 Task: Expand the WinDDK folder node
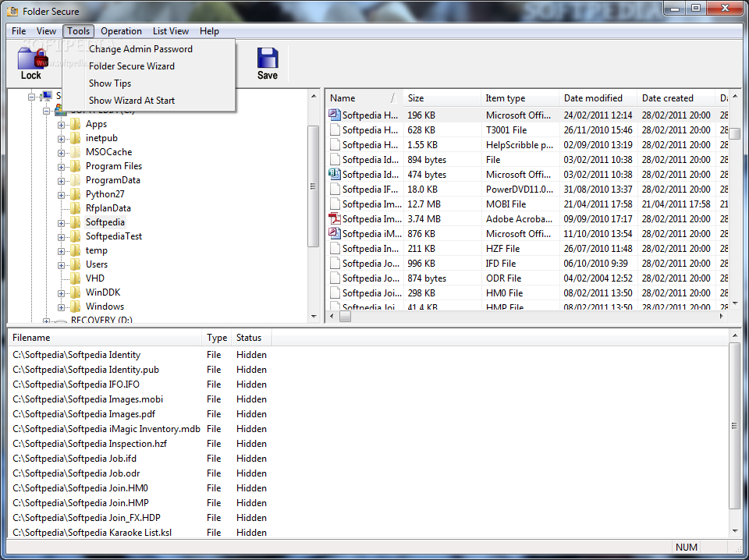coord(61,293)
